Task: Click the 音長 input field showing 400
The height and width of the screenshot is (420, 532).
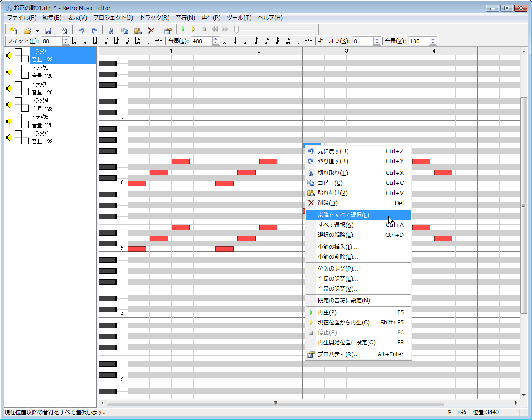Action: (201, 41)
